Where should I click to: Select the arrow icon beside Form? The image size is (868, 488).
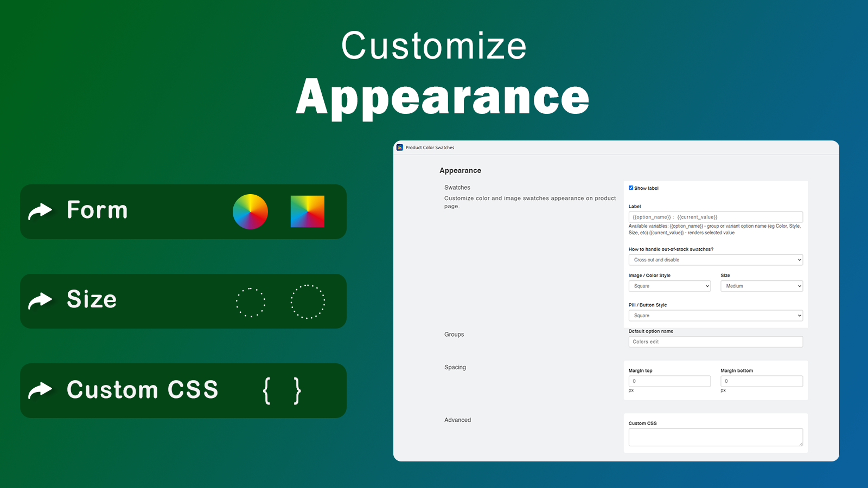click(x=41, y=211)
